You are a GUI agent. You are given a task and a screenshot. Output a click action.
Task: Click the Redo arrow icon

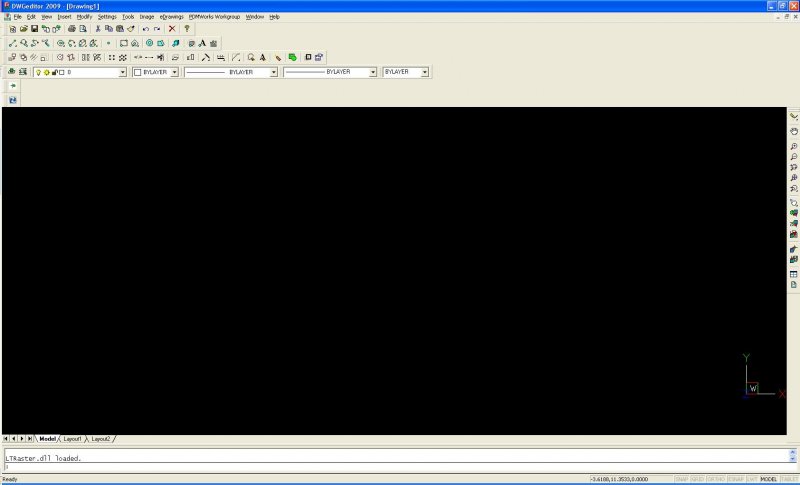[x=157, y=29]
